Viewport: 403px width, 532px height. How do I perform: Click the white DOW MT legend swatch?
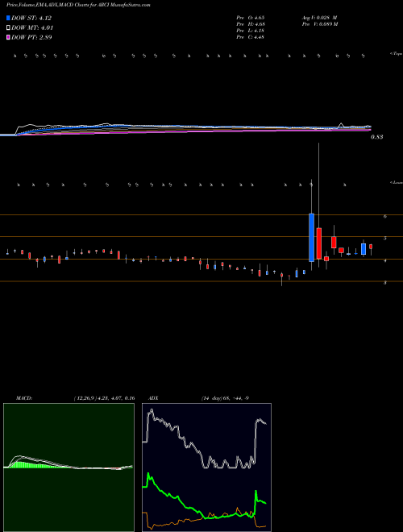pos(8,27)
